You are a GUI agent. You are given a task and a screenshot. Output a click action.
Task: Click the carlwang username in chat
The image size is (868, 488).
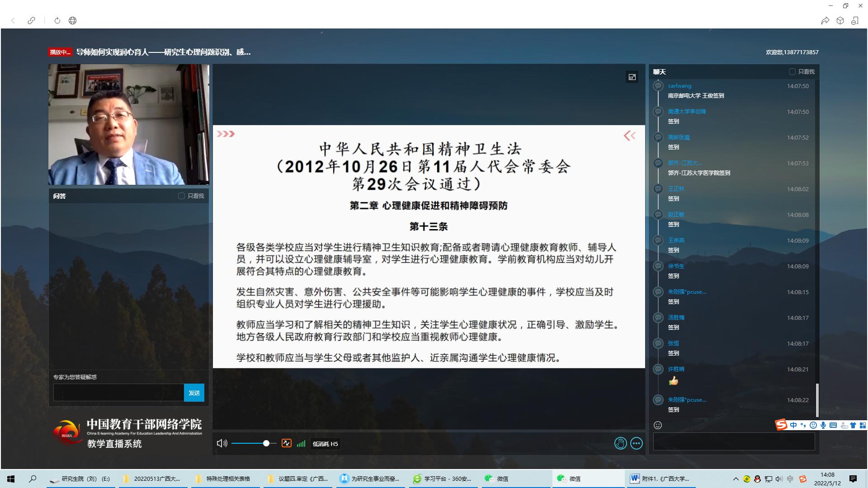679,86
